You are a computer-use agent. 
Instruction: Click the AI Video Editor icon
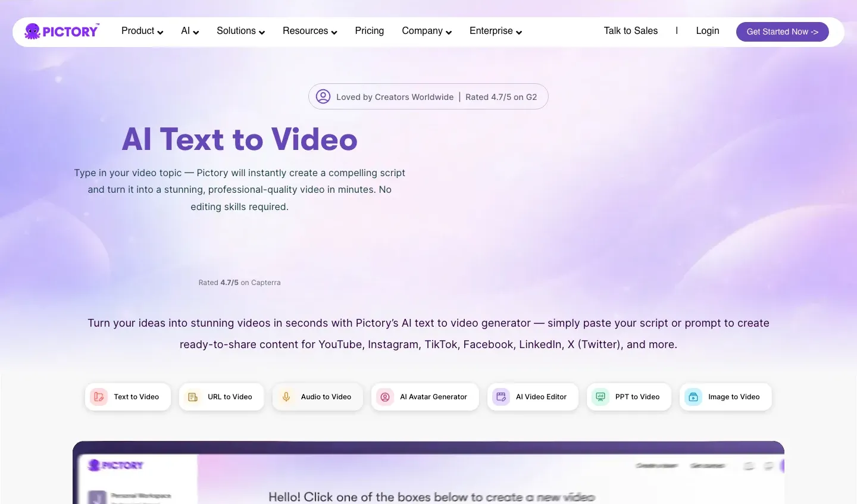pos(501,397)
